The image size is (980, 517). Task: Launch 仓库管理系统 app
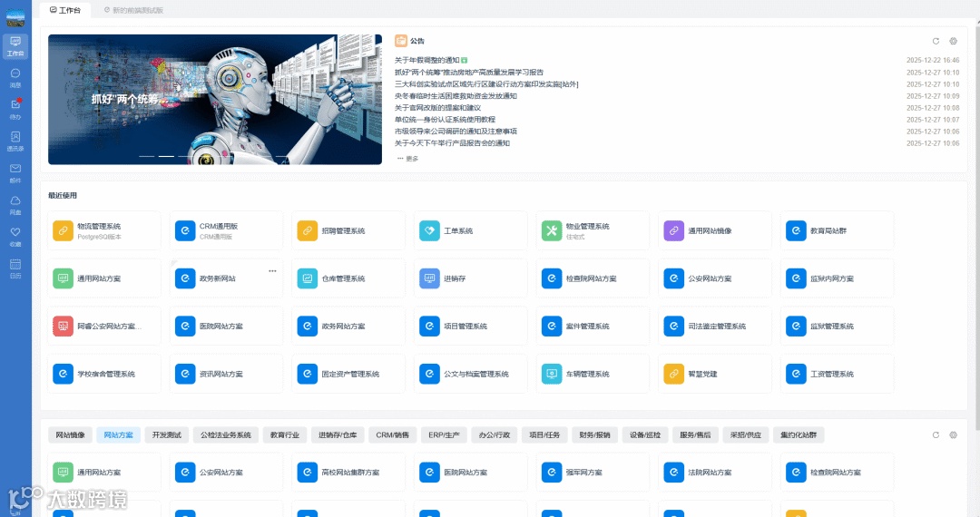[348, 278]
